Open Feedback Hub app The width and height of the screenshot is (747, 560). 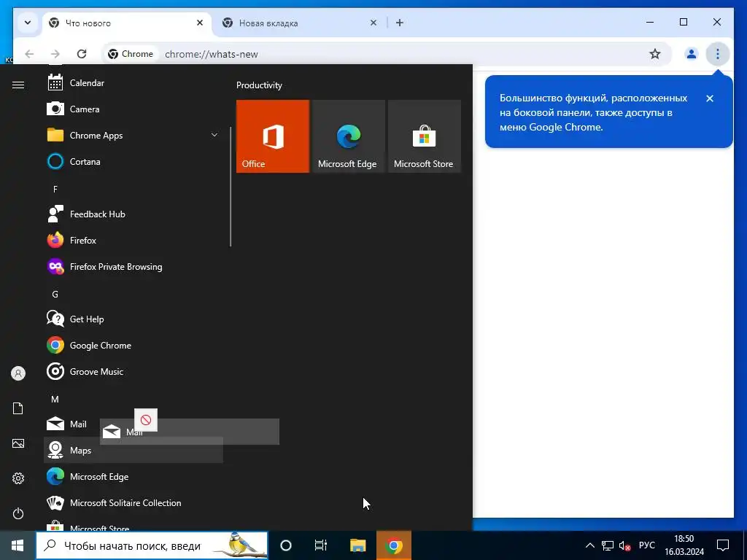(x=133, y=214)
